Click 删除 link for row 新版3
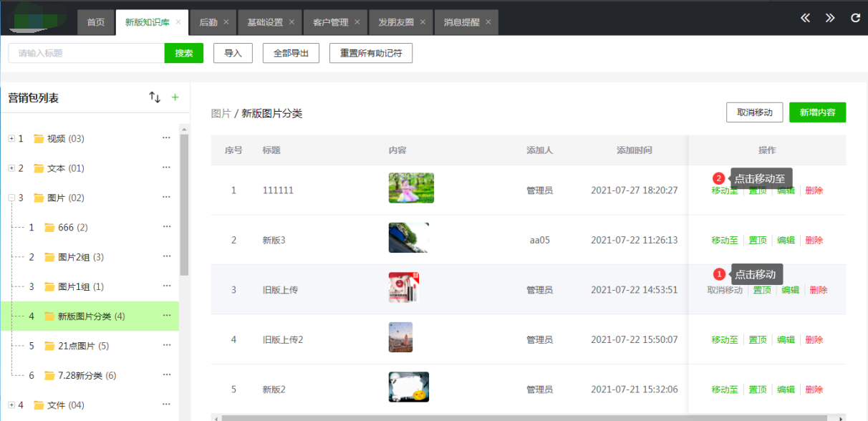The width and height of the screenshot is (868, 421). click(814, 241)
